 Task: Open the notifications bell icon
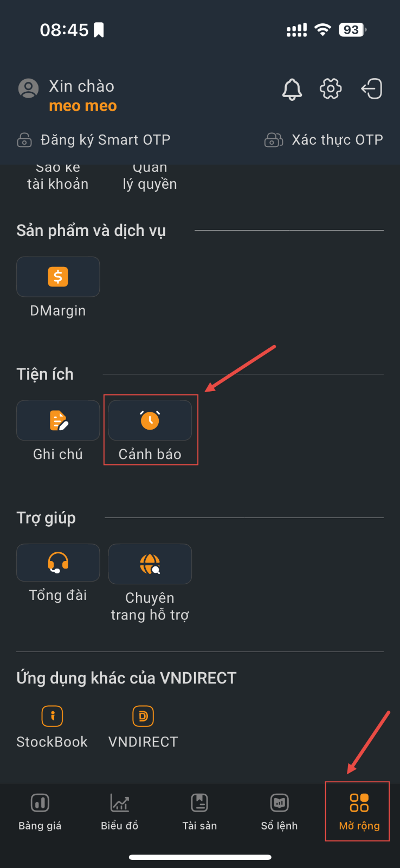[x=292, y=89]
